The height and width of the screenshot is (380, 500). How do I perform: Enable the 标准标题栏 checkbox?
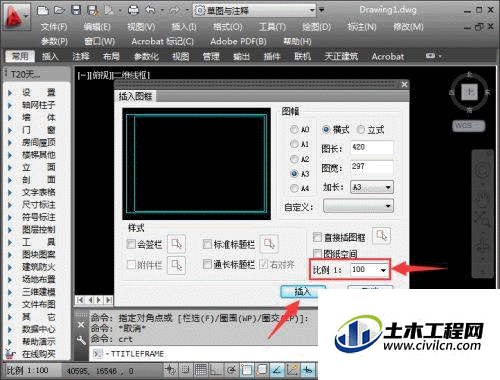click(x=207, y=244)
